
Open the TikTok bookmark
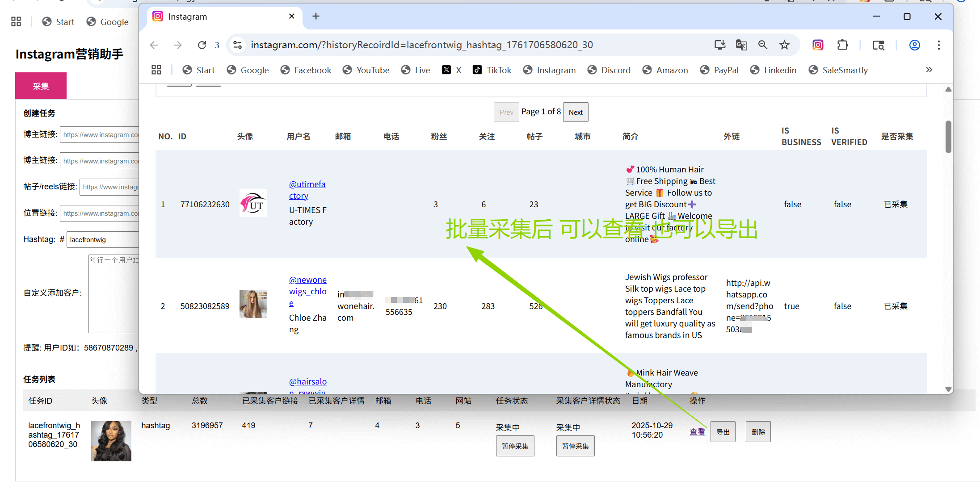coord(492,70)
